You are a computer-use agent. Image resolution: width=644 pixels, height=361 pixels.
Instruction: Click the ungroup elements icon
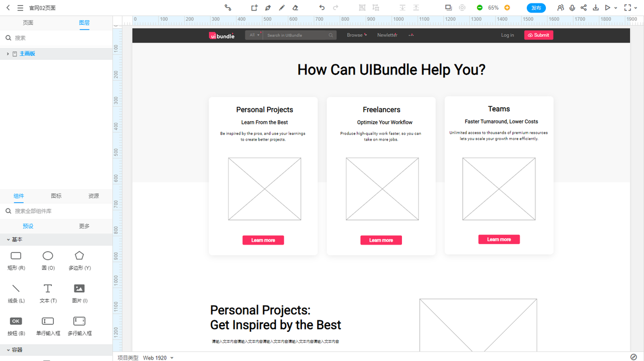coord(376,8)
